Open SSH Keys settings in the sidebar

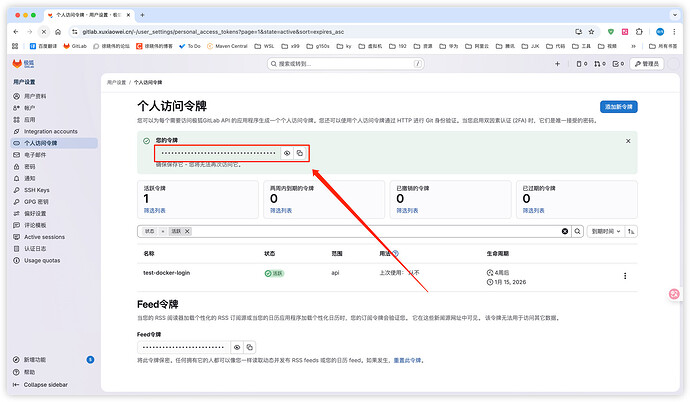(36, 189)
